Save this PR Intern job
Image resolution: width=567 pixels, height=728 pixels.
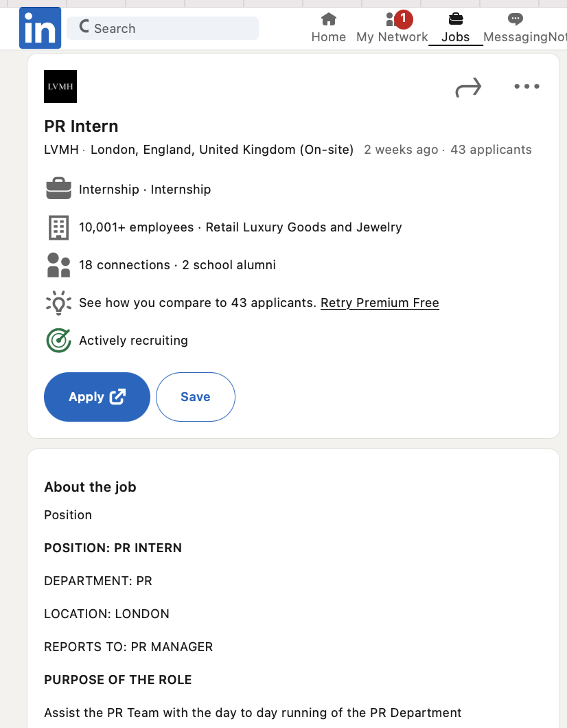[x=196, y=397]
